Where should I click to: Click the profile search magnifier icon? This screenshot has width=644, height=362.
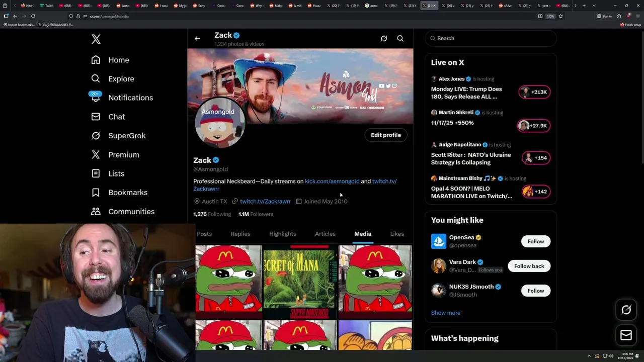400,38
